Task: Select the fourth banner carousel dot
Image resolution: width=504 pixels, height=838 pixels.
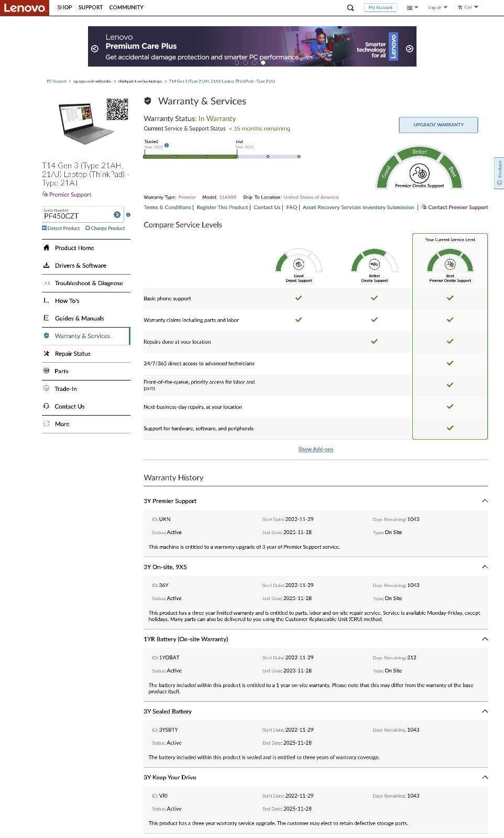Action: 263,62
